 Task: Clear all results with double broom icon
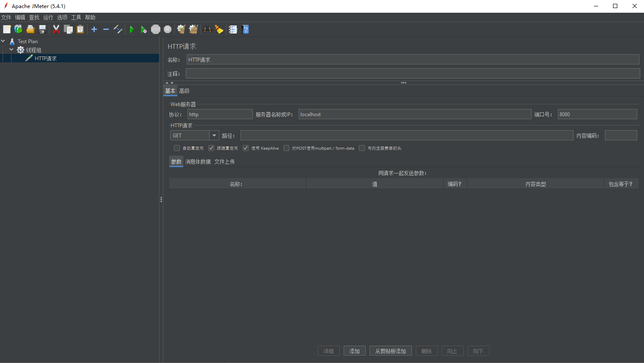coord(193,29)
